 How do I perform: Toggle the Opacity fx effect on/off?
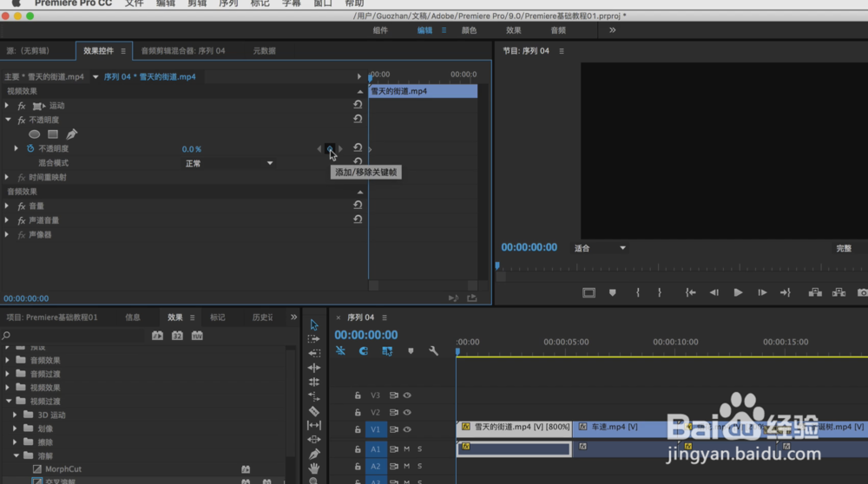point(22,120)
